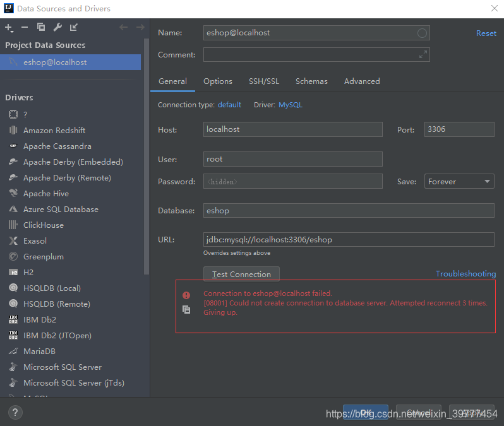Click the red error indicator icon
The image size is (504, 426).
[x=186, y=295]
